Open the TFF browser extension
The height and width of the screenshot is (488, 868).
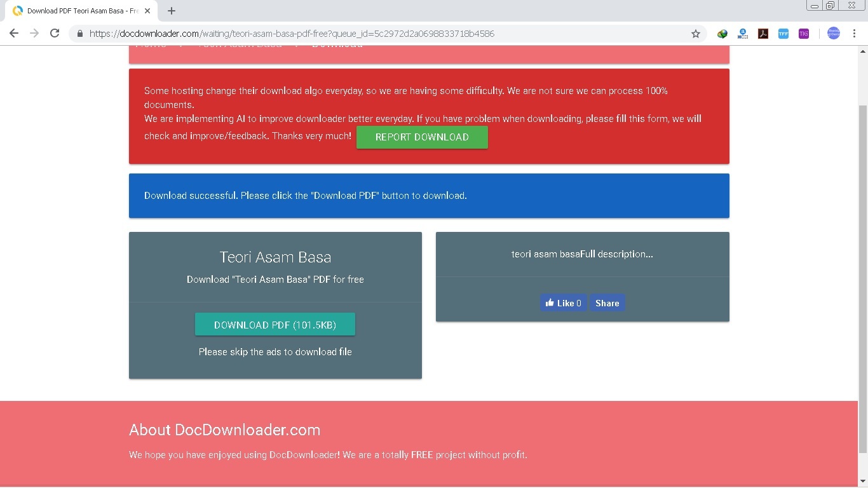pyautogui.click(x=783, y=34)
